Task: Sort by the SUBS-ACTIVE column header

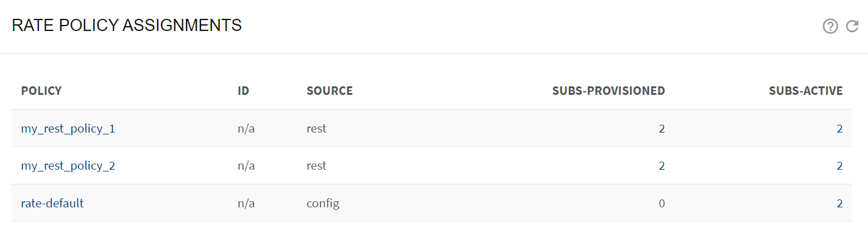Action: 806,91
